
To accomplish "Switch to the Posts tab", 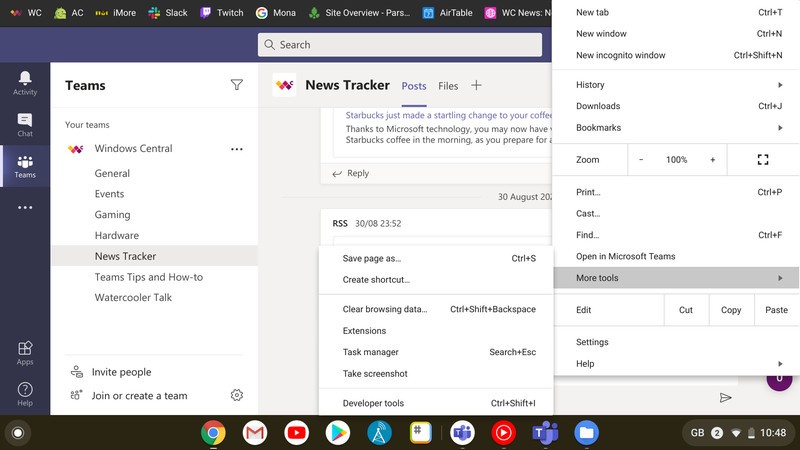I will click(414, 86).
